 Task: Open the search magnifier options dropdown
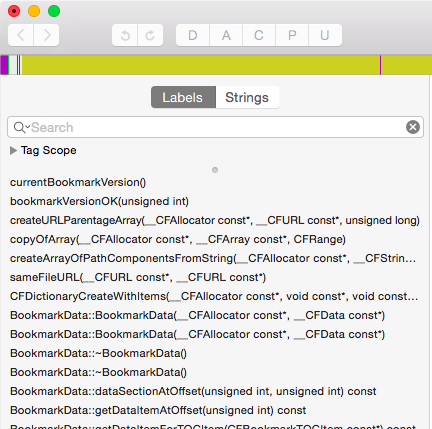coord(22,127)
